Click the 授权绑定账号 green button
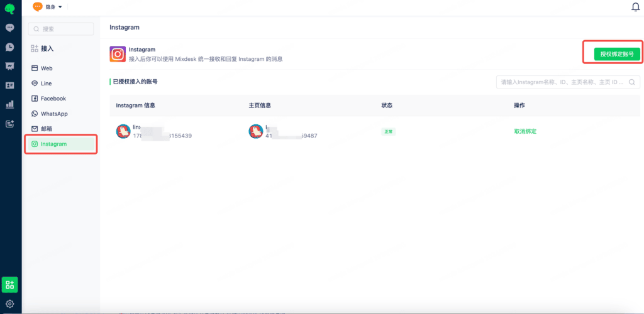 (x=617, y=54)
